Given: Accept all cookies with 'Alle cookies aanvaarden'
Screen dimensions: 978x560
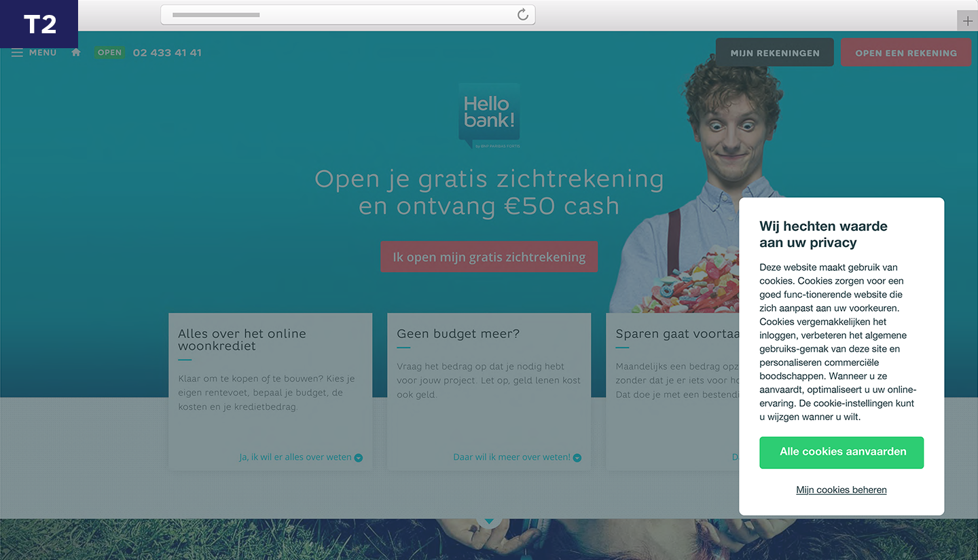Looking at the screenshot, I should click(841, 452).
